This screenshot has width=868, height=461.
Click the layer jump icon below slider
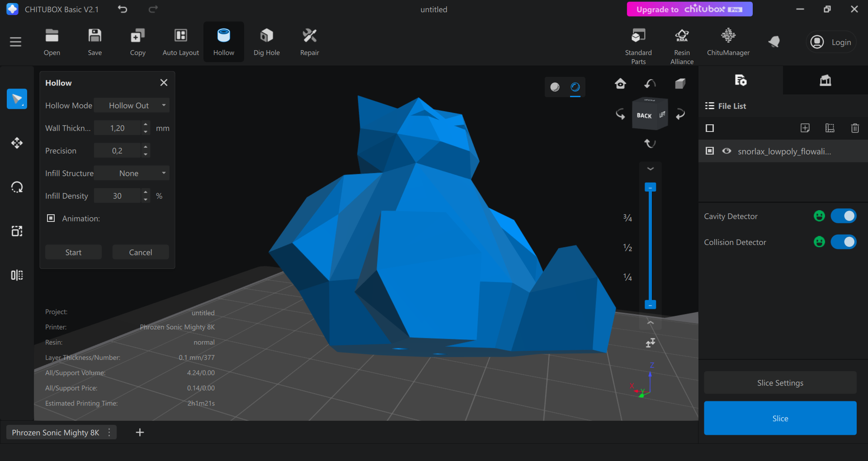pyautogui.click(x=651, y=343)
